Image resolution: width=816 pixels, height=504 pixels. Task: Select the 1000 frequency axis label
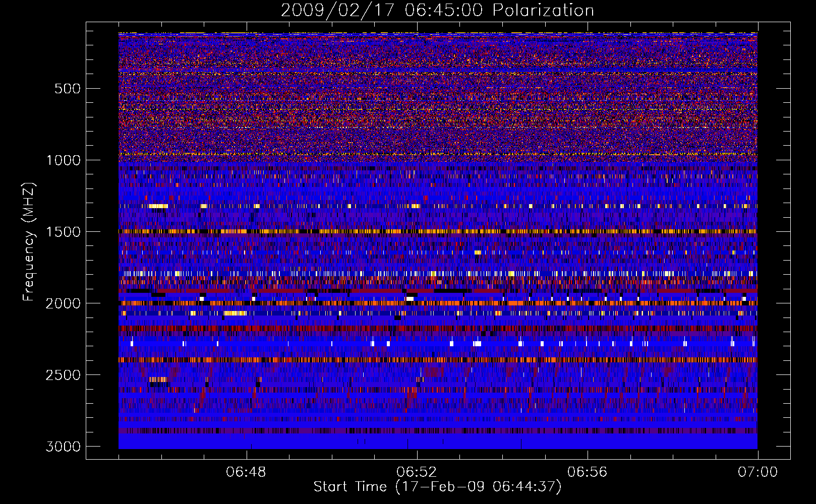(63, 160)
